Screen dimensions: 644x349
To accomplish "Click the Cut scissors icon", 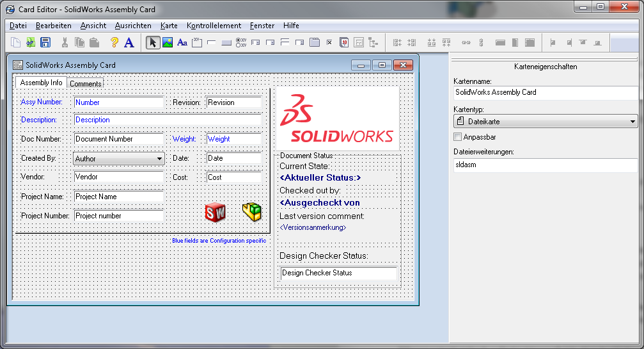I will (x=65, y=42).
